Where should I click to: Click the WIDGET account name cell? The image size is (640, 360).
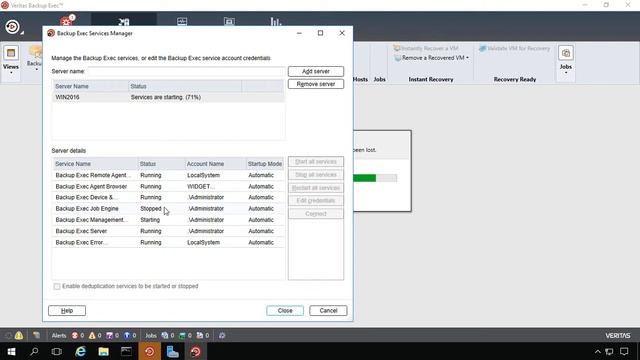(x=201, y=187)
